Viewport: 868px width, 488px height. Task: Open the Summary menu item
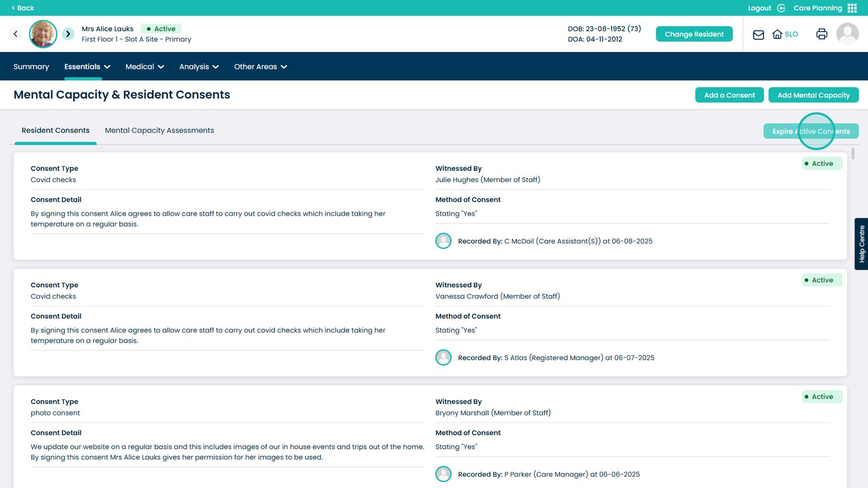click(31, 67)
